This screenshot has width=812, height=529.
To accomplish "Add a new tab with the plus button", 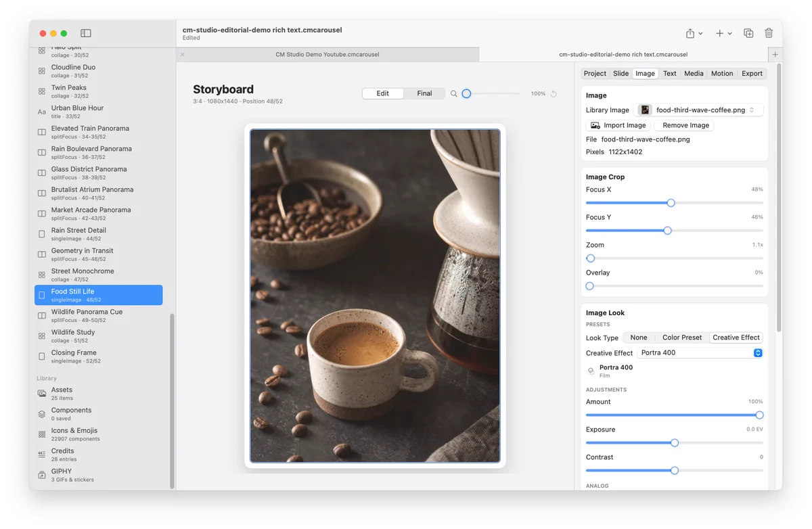I will click(x=775, y=54).
